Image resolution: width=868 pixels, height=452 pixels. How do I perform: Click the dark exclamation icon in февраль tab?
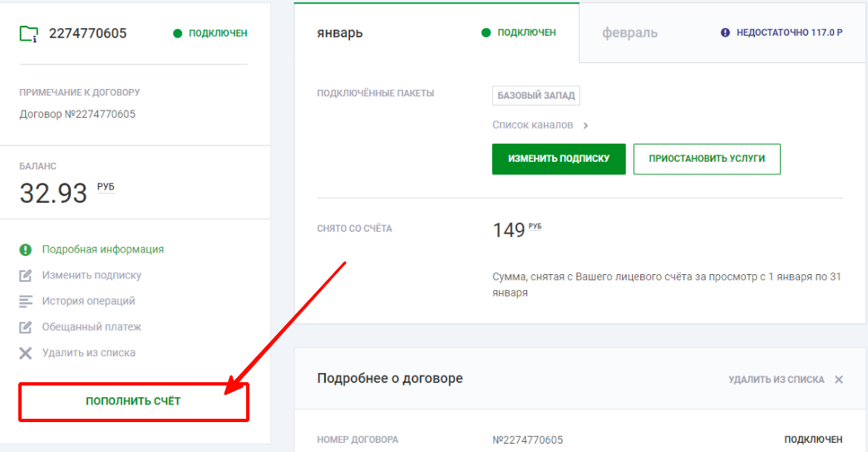tap(725, 33)
